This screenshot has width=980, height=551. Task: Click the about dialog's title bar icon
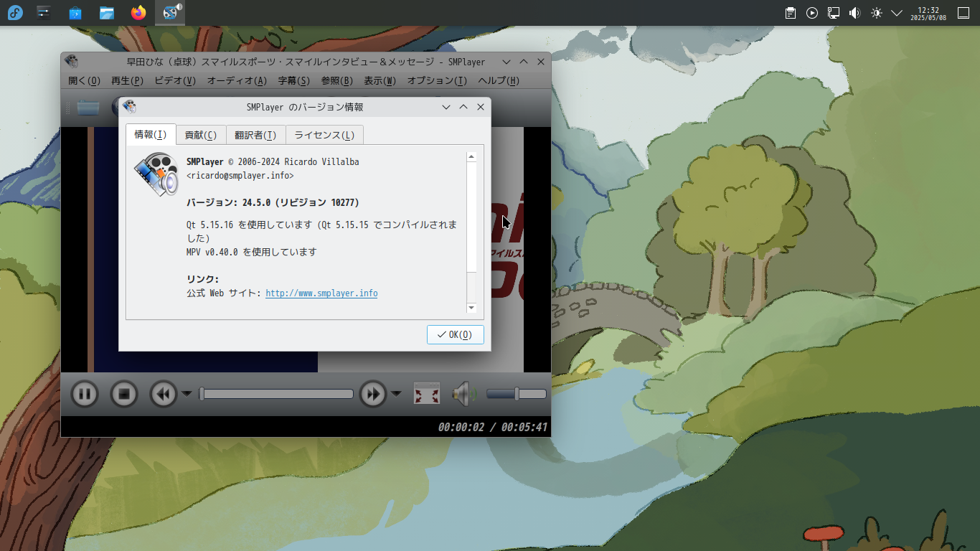(x=129, y=107)
